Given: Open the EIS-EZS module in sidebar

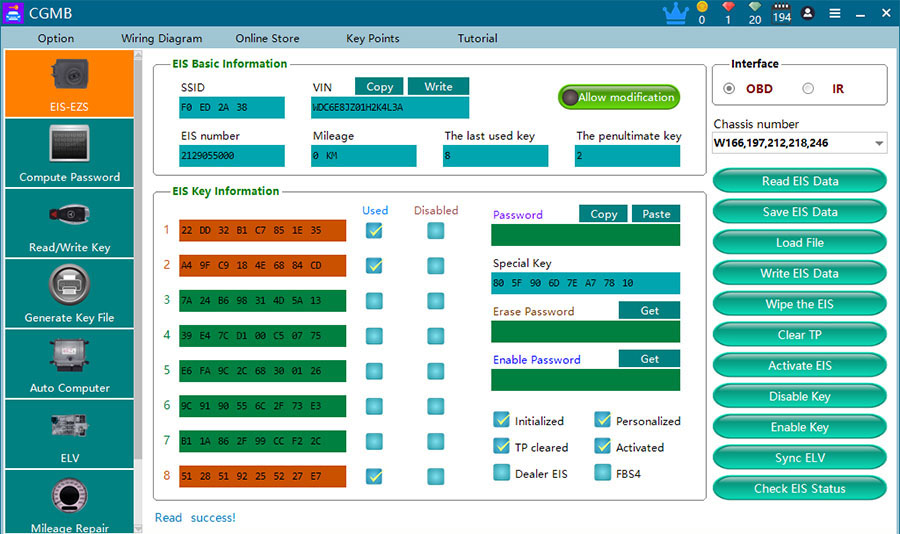Looking at the screenshot, I should 69,83.
